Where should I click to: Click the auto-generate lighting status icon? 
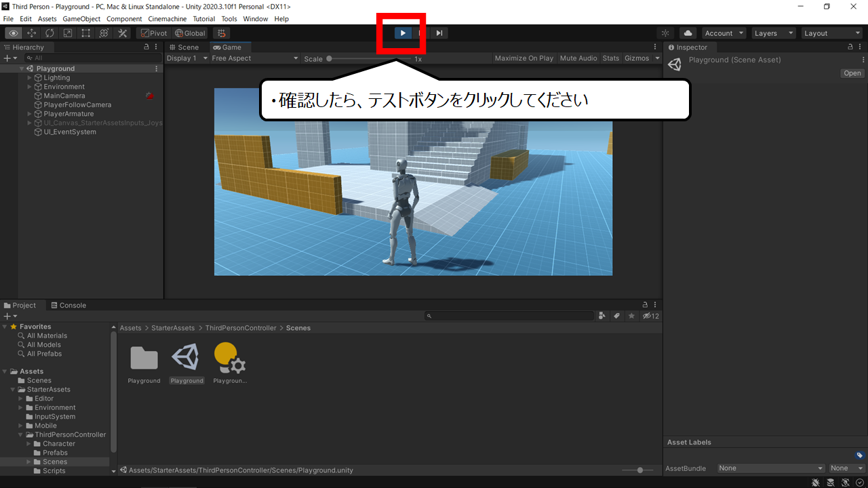846,483
